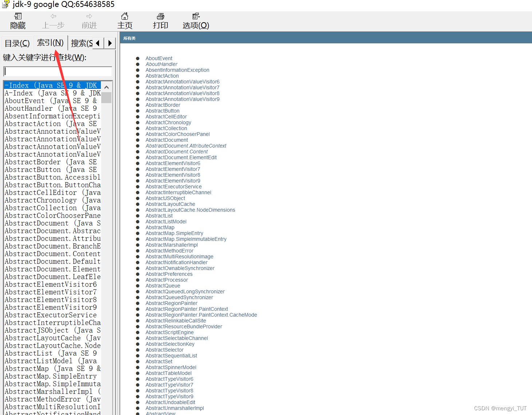Open the AbstractSequentialList link
Image resolution: width=532 pixels, height=415 pixels.
[171, 356]
